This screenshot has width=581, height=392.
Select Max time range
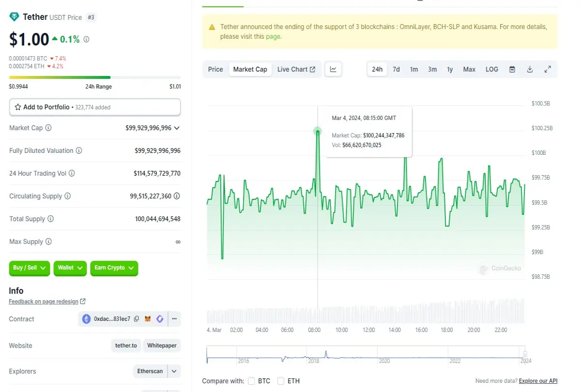tap(469, 69)
